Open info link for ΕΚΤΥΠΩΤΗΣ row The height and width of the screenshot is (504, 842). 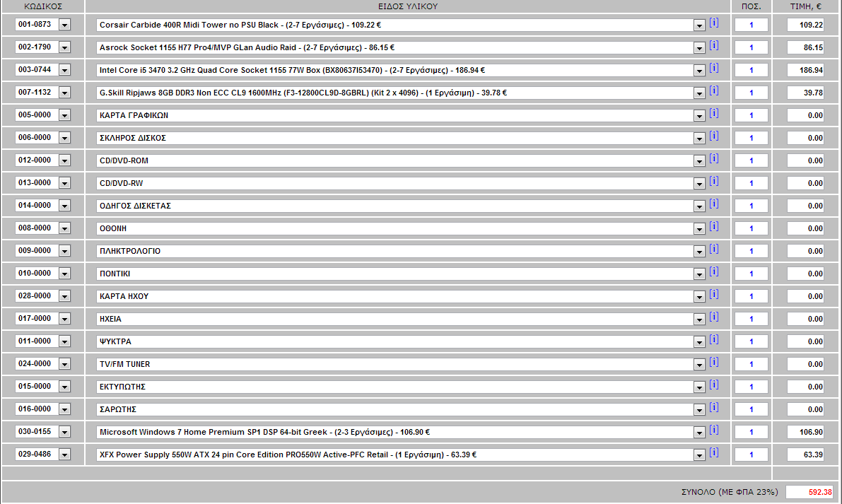point(713,385)
